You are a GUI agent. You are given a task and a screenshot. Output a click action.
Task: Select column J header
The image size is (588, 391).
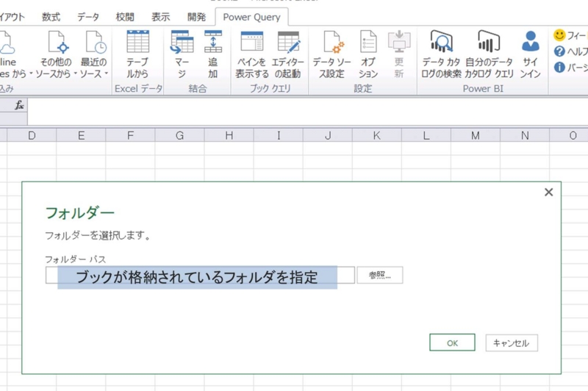pyautogui.click(x=328, y=135)
